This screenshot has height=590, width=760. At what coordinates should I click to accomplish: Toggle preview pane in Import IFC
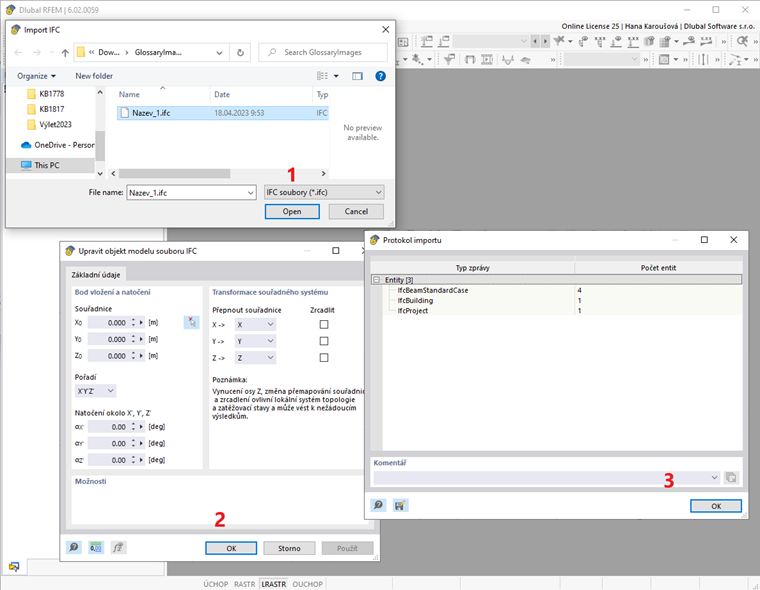(357, 76)
